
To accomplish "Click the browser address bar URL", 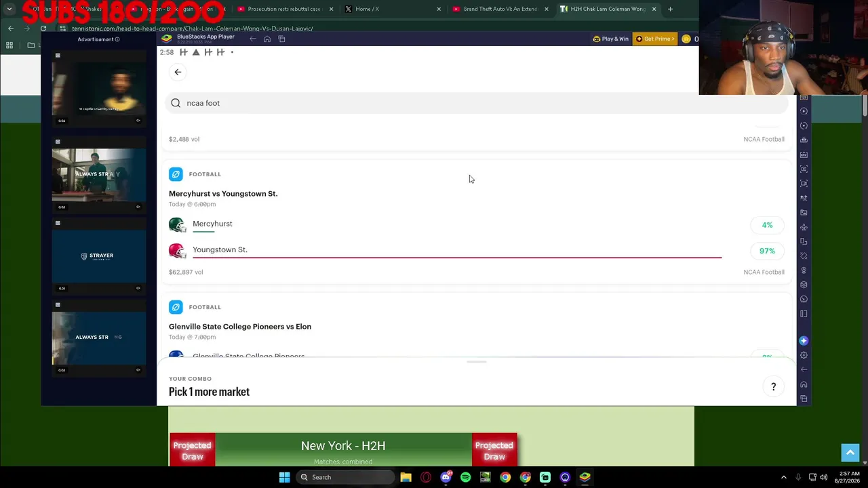I will coord(193,28).
